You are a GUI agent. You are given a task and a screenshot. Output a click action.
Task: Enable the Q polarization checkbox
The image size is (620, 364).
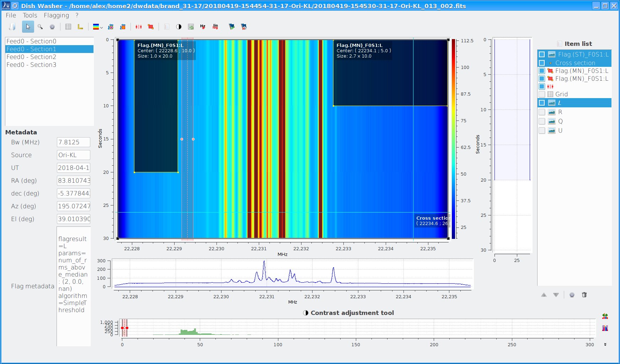coord(542,121)
